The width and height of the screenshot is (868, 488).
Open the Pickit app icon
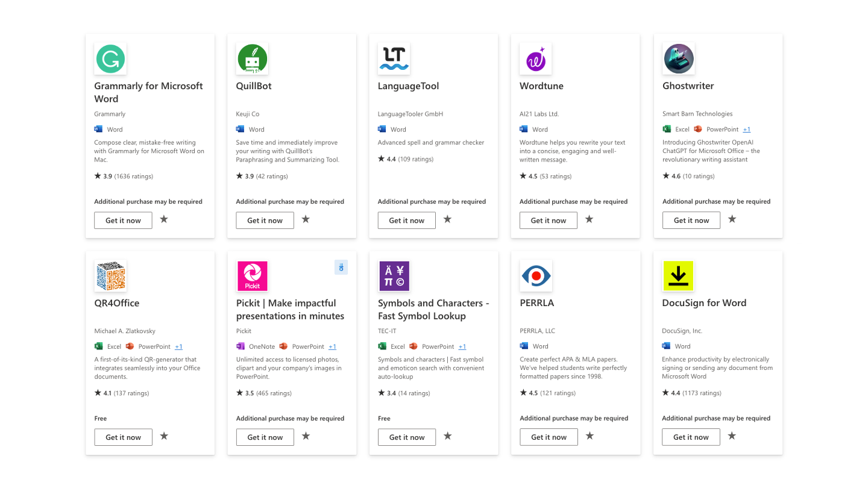pyautogui.click(x=252, y=275)
